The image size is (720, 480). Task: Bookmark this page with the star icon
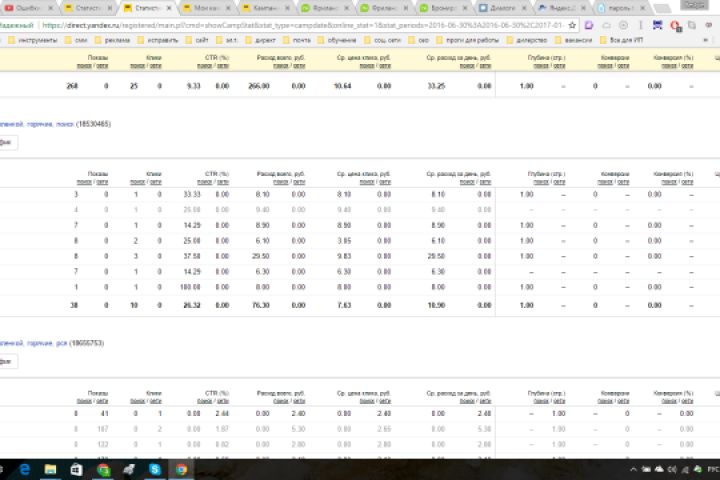click(x=572, y=25)
